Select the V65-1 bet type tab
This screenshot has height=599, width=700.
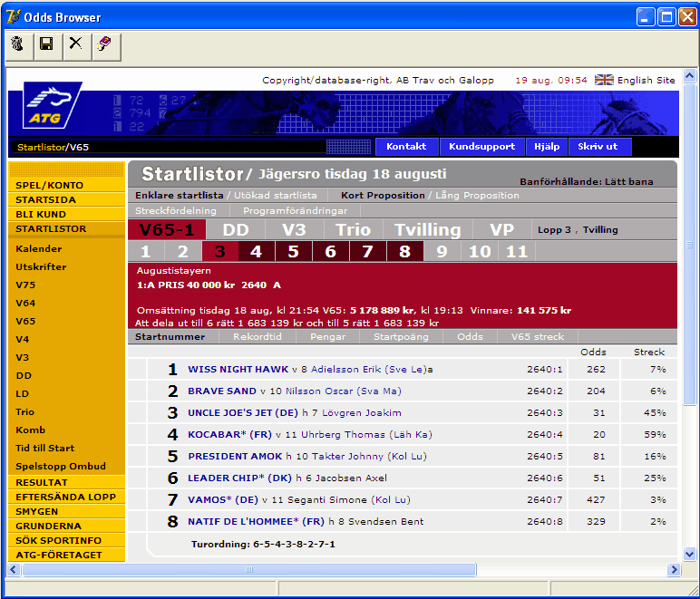point(167,229)
